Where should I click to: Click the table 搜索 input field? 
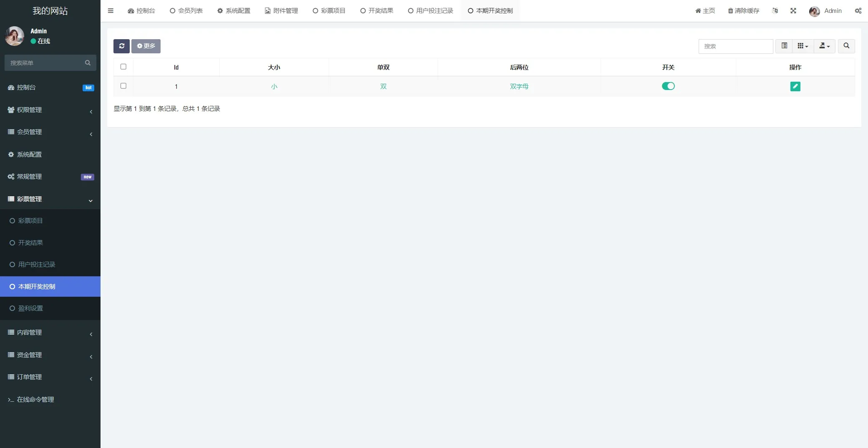click(x=735, y=46)
